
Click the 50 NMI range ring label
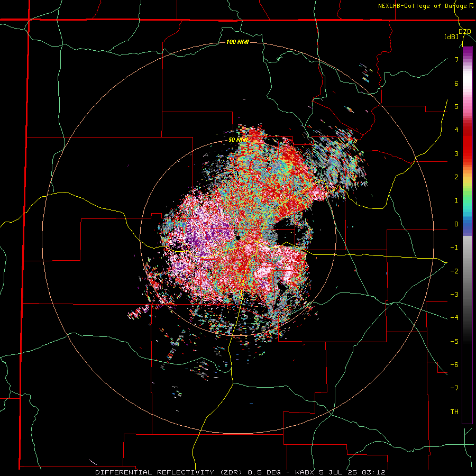237,140
